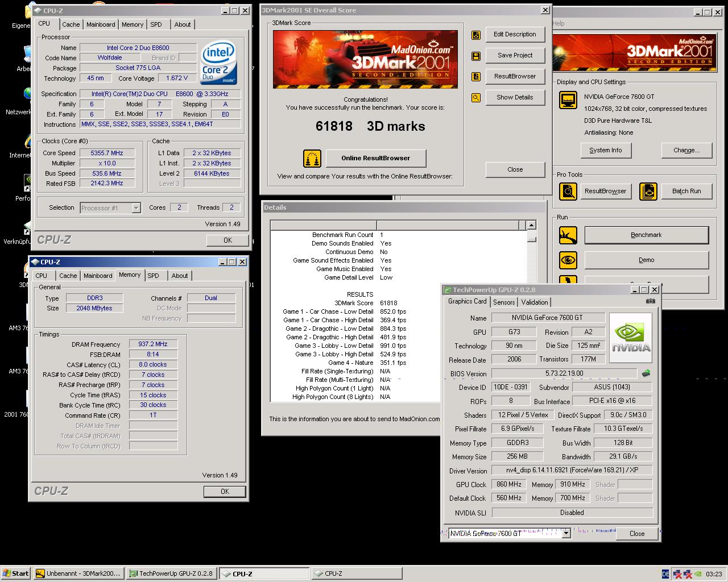Click the Save Project disk icon
Image resolution: width=728 pixels, height=582 pixels.
point(476,56)
